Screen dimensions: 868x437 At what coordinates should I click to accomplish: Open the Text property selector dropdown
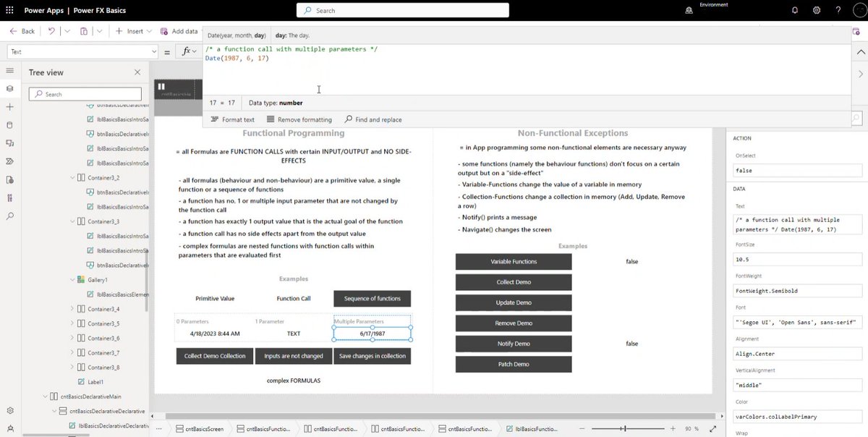point(82,51)
